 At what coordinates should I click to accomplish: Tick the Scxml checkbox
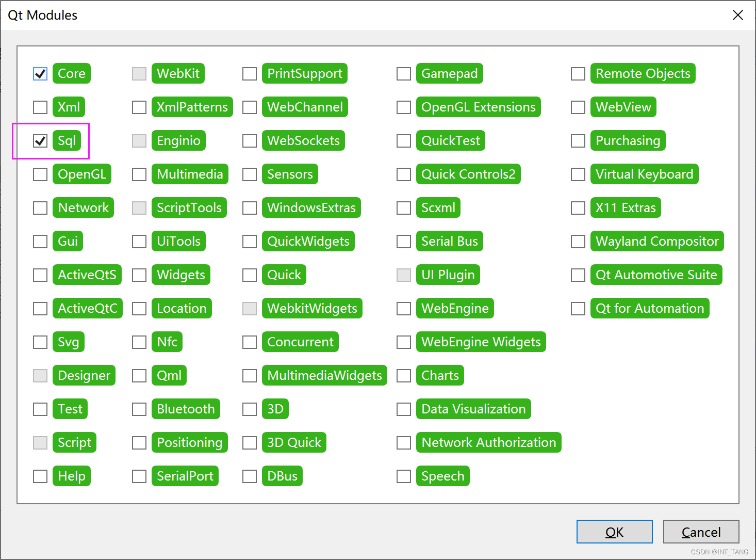click(404, 208)
